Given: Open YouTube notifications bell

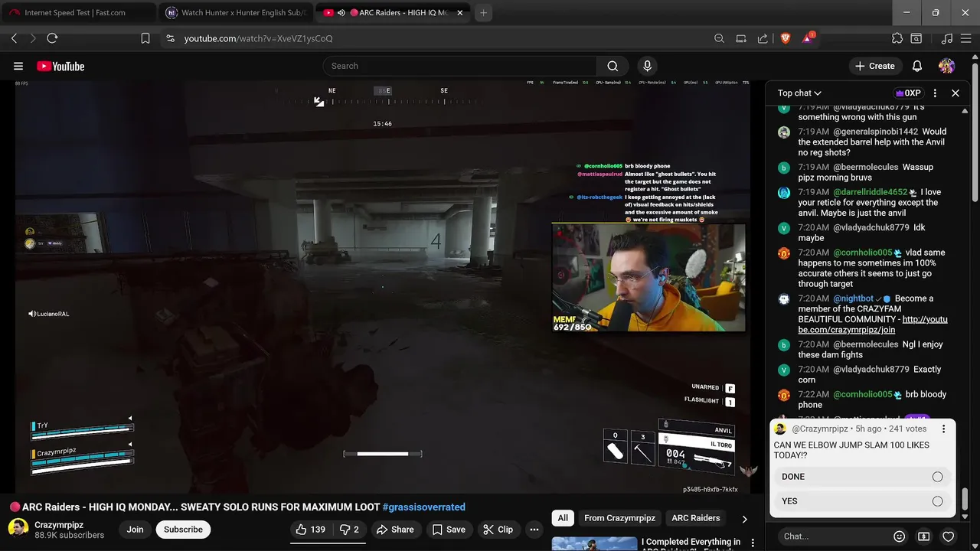Looking at the screenshot, I should [x=916, y=66].
